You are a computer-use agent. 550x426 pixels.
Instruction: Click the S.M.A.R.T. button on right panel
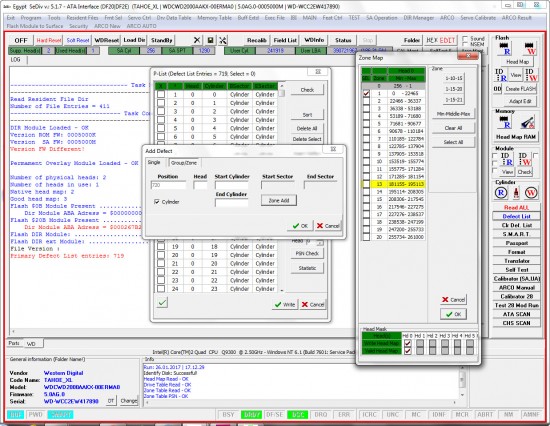[516, 234]
